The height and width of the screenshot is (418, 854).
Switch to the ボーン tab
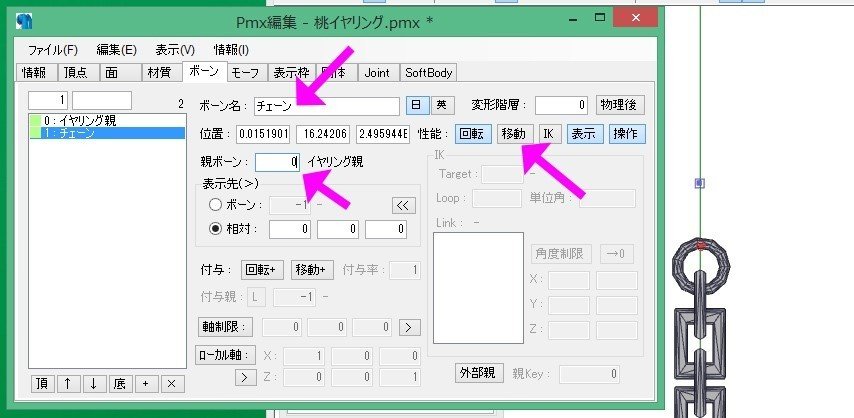(204, 71)
